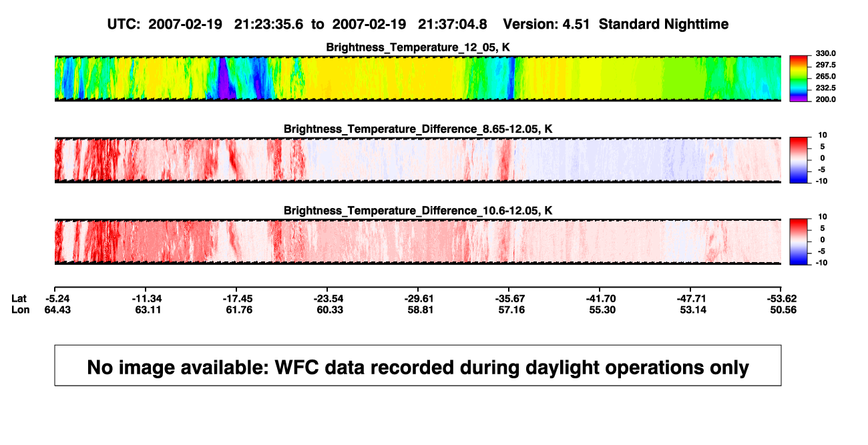Select the Brightness_Temperature_12_05 image strip
Screen dimensions: 868x445
pyautogui.click(x=418, y=79)
